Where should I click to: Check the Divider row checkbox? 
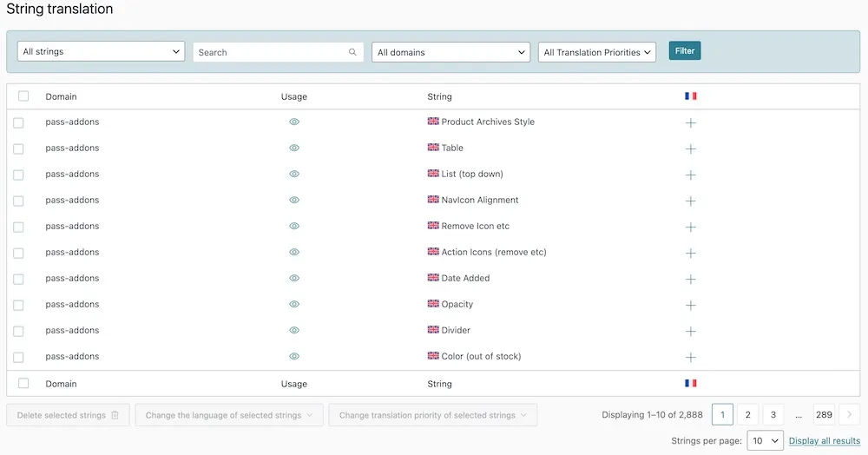click(x=18, y=331)
